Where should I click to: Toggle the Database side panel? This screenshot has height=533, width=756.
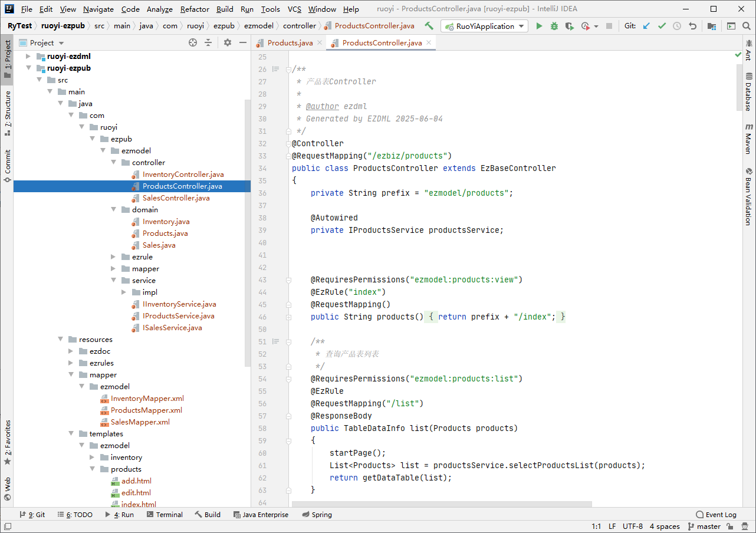[748, 91]
